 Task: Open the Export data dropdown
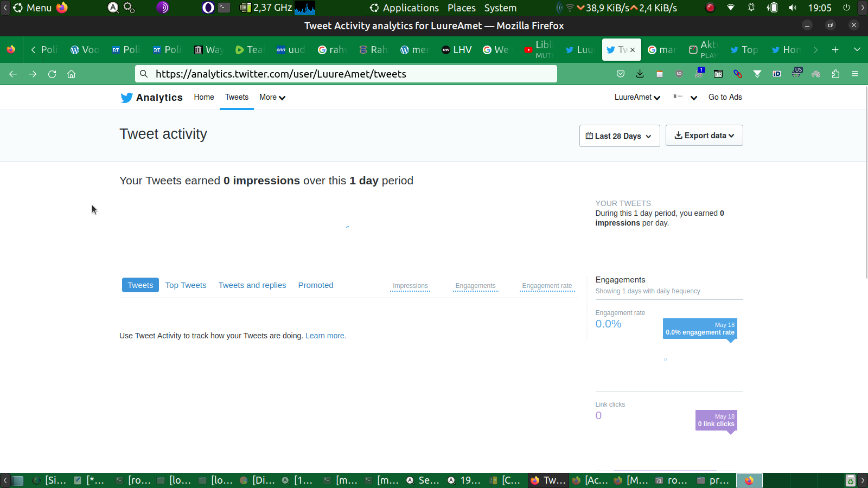click(704, 136)
